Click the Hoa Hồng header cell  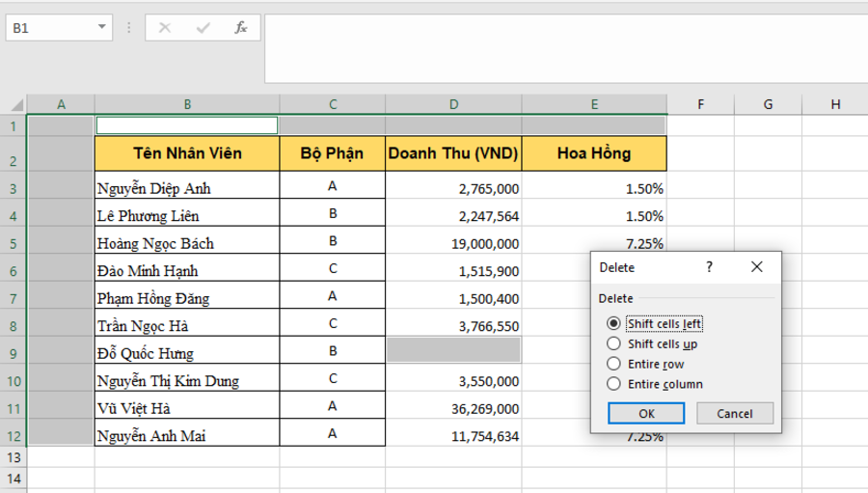(594, 153)
